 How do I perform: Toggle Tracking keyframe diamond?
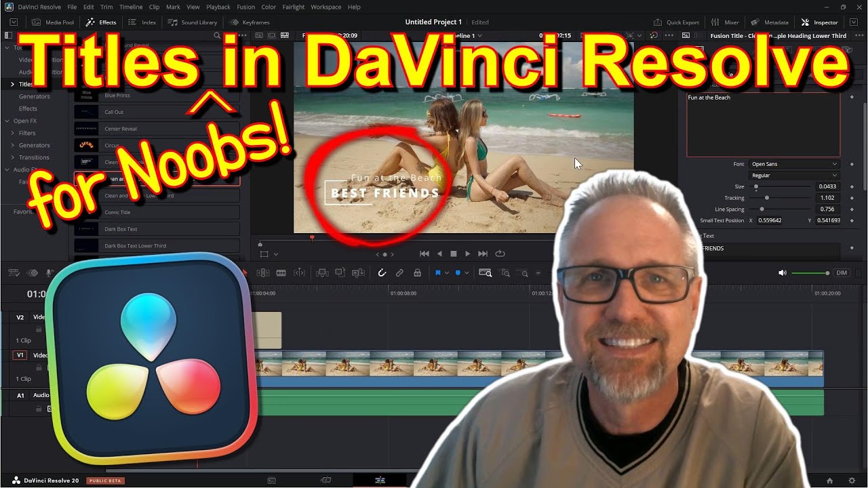852,198
